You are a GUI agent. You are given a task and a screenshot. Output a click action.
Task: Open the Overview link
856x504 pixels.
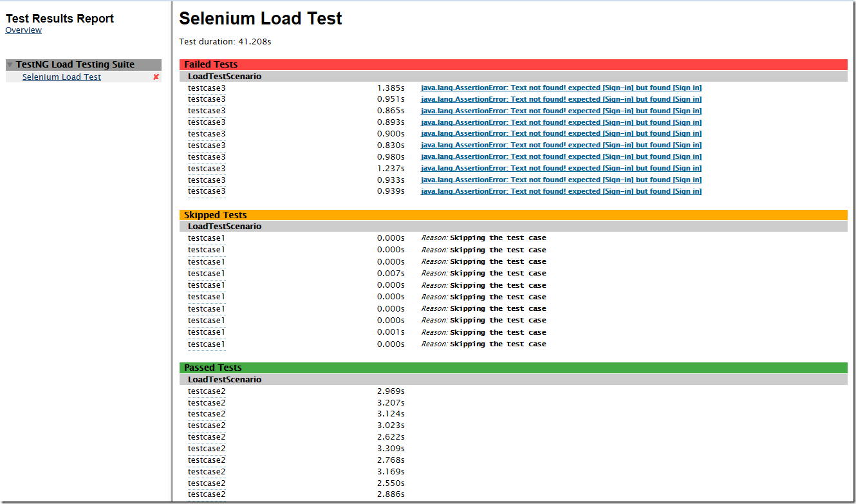click(x=23, y=30)
